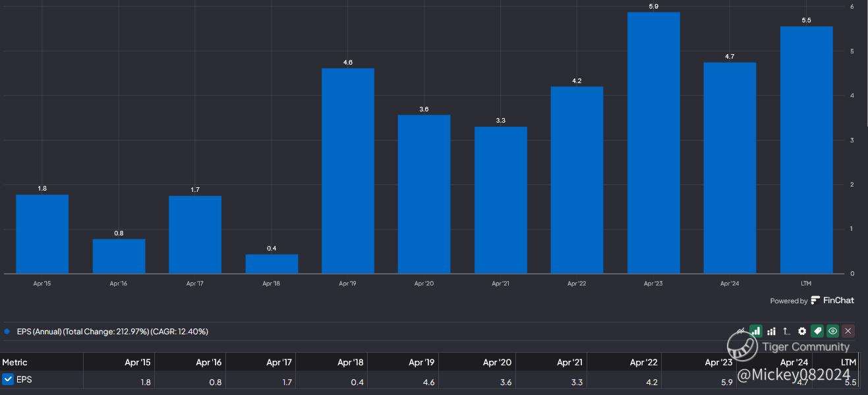Select the short Apr '18 bar

[x=272, y=264]
